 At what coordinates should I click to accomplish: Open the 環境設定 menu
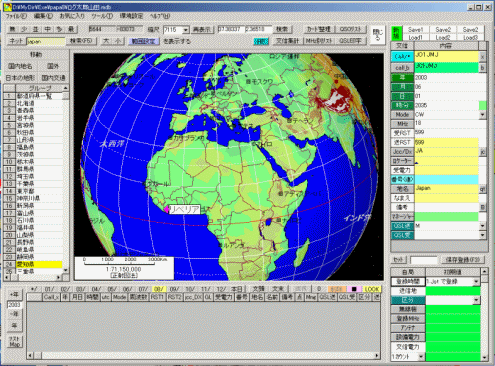(132, 16)
